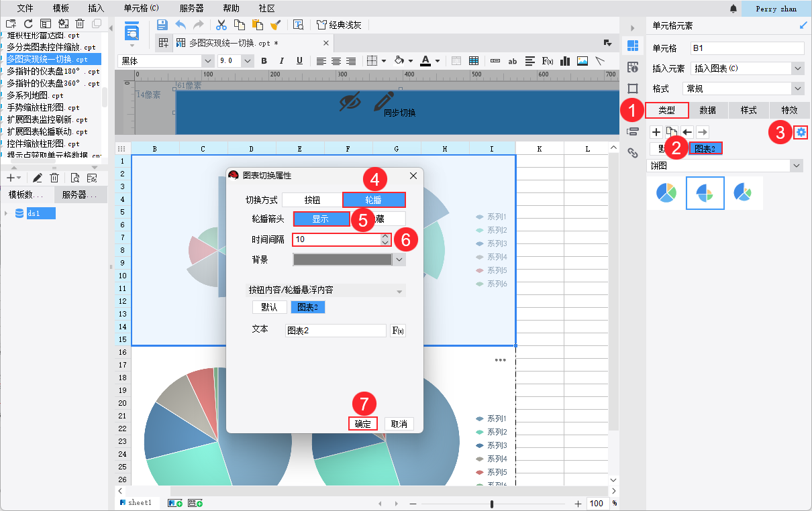812x511 pixels.
Task: Click the 文本 input showing 图表2
Action: click(335, 331)
